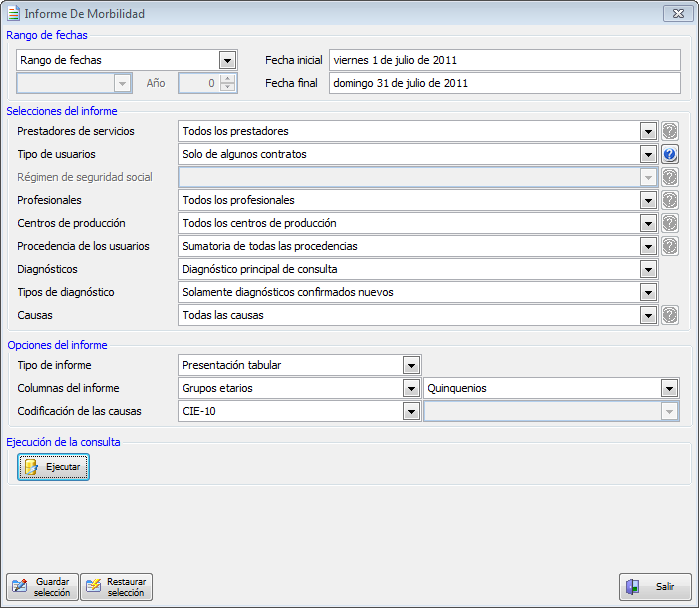This screenshot has height=608, width=699.
Task: Click help icon for Centros de producción
Action: 670,223
